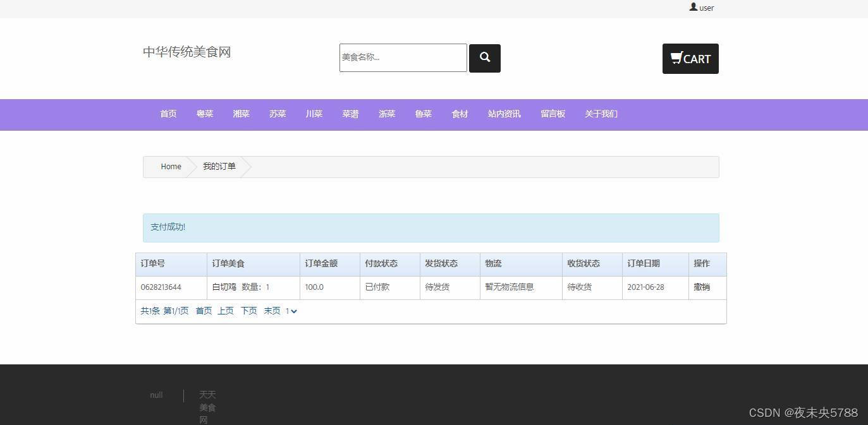
Task: Type in the 美食名称 search field
Action: 403,57
